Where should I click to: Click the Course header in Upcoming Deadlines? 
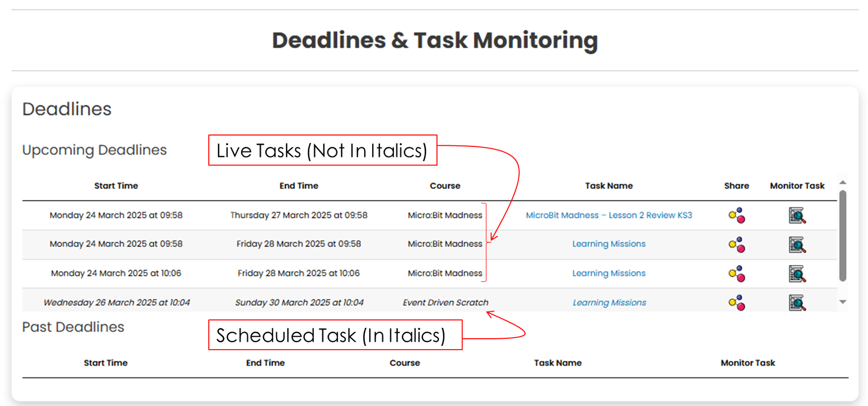tap(445, 186)
